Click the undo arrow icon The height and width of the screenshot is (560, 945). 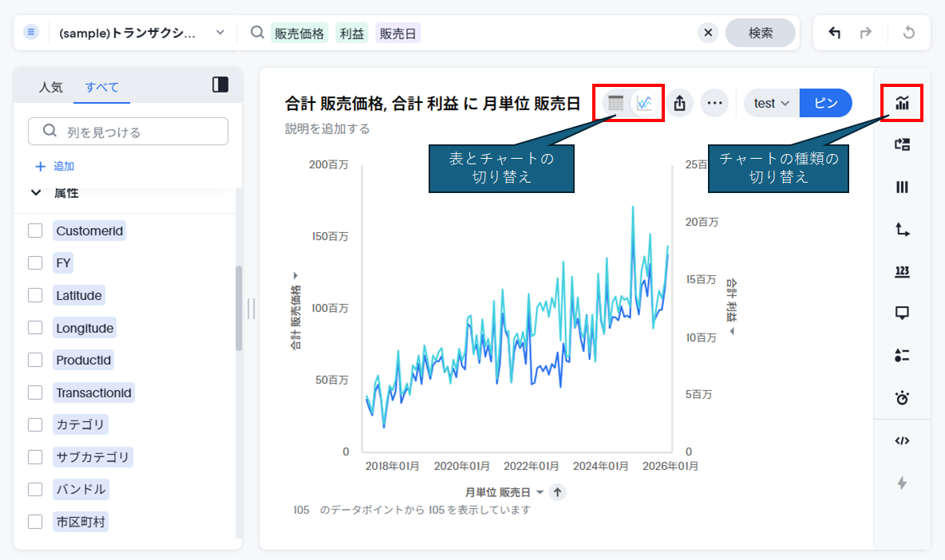(834, 33)
